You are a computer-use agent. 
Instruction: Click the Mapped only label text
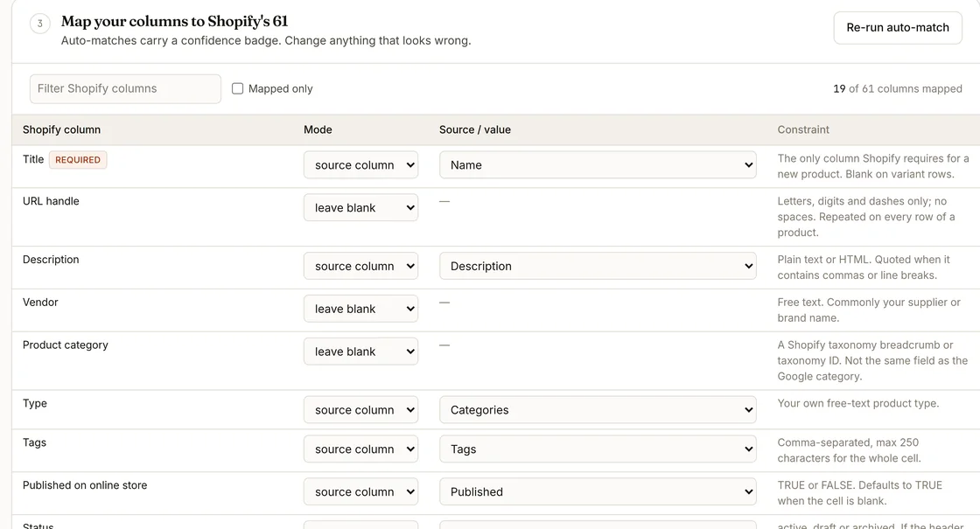281,88
